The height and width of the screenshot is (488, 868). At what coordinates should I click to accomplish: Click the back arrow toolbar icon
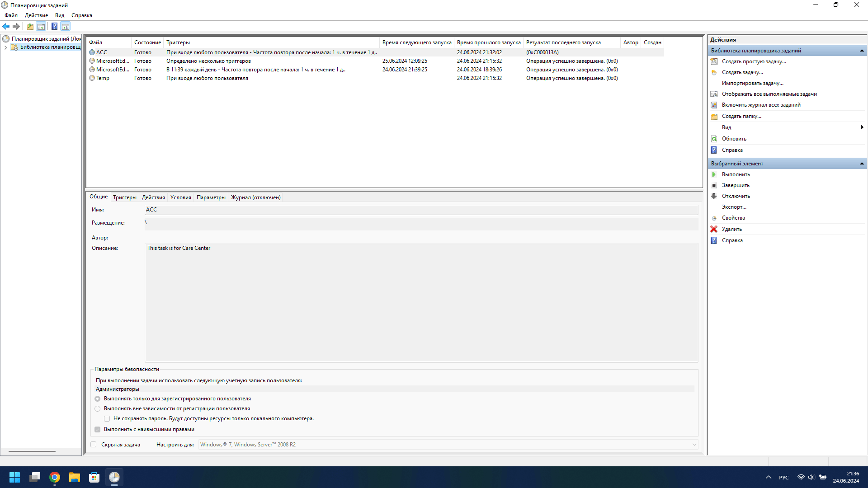[x=6, y=26]
